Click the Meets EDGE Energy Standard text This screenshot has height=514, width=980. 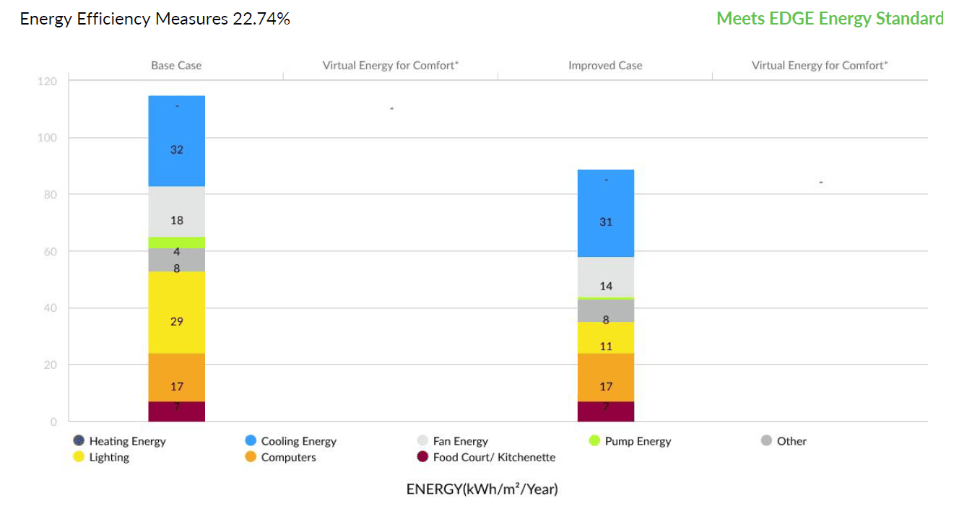(830, 19)
